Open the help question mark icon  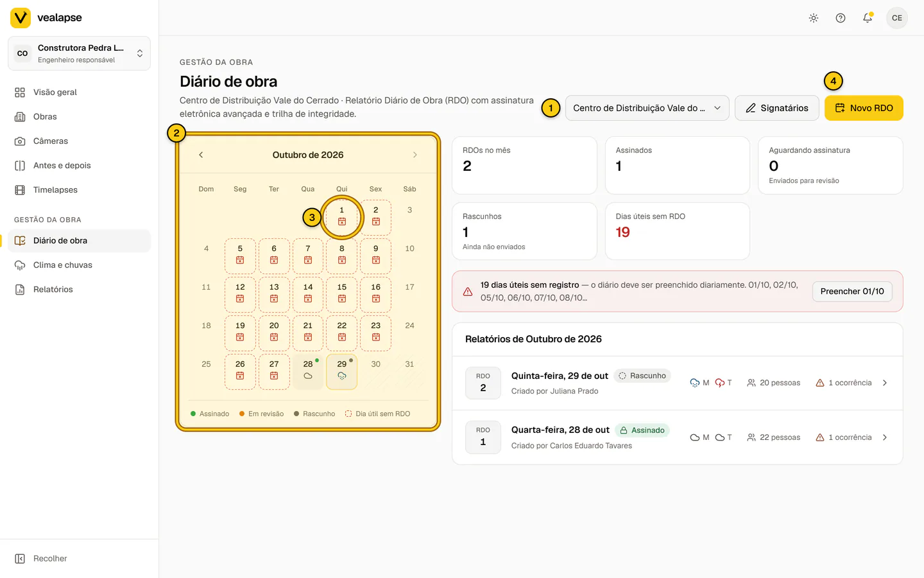pyautogui.click(x=841, y=18)
